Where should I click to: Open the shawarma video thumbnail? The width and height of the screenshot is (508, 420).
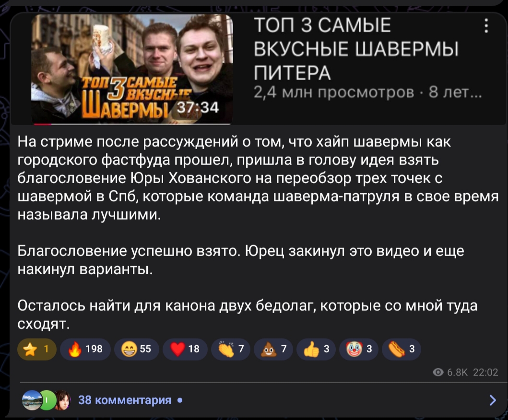(132, 69)
